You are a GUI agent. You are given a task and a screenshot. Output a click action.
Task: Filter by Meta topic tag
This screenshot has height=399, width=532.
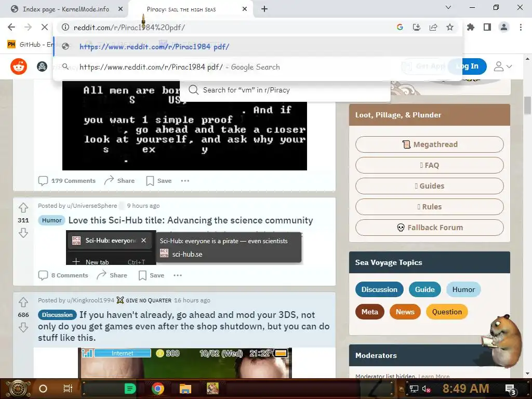(x=370, y=312)
